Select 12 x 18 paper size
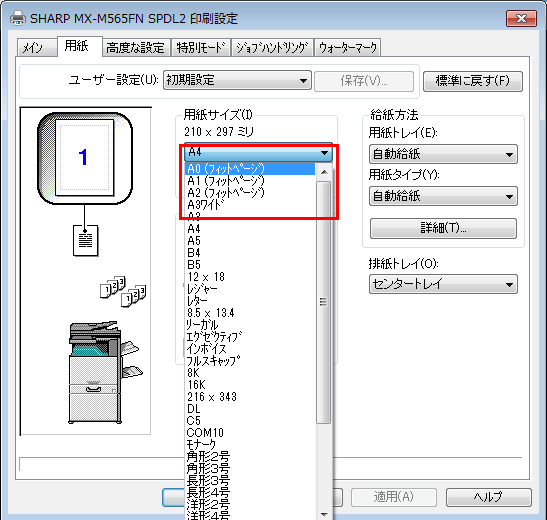This screenshot has height=520, width=547. pyautogui.click(x=250, y=277)
